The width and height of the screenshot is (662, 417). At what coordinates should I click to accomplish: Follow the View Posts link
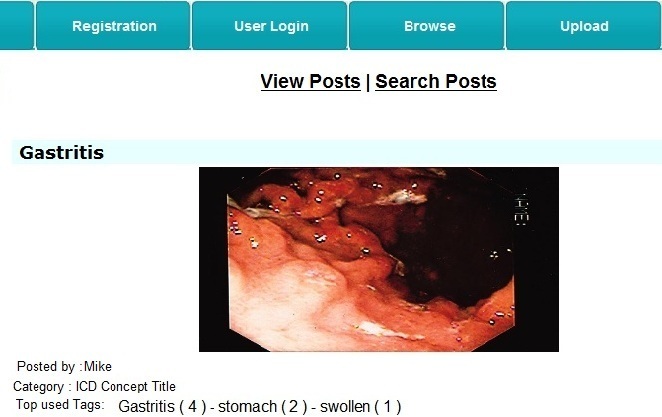pos(310,81)
